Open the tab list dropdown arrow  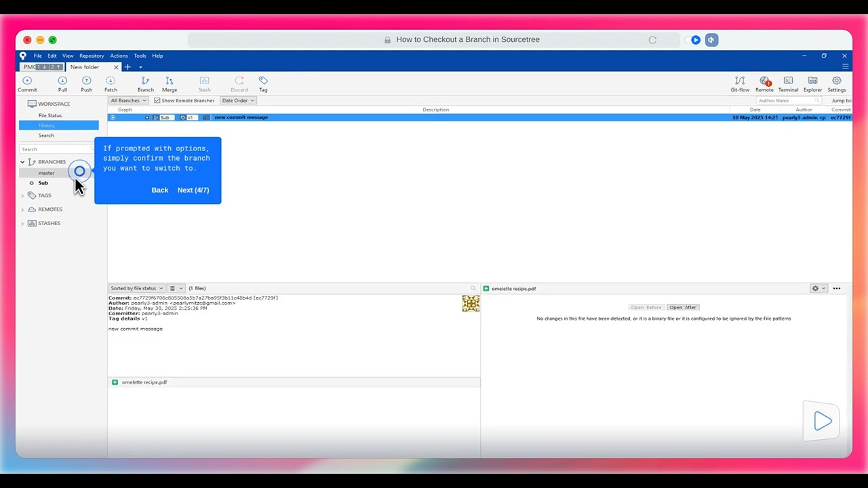point(140,67)
